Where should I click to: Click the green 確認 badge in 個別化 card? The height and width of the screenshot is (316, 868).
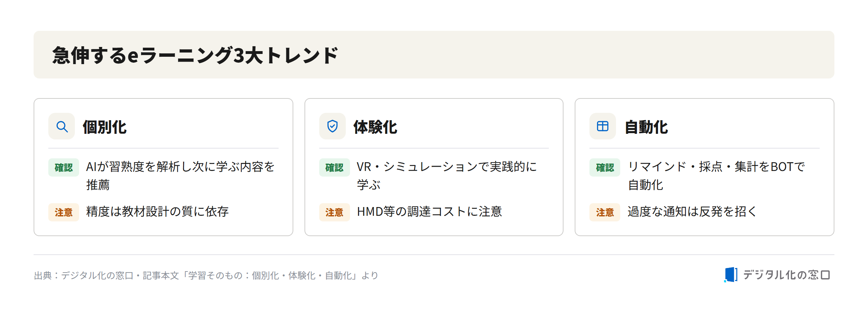(x=64, y=167)
